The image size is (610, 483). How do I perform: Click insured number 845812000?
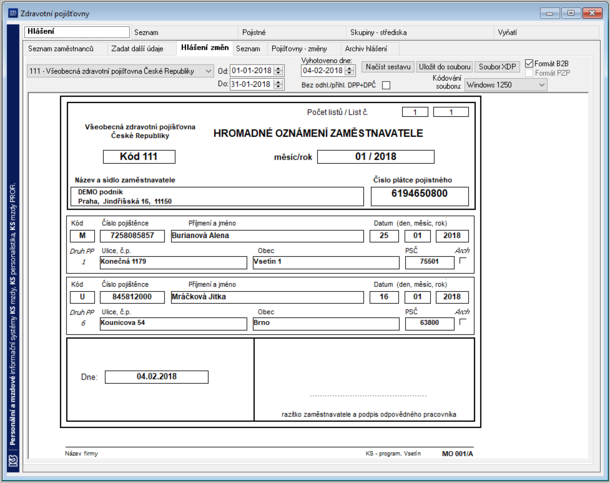click(132, 297)
